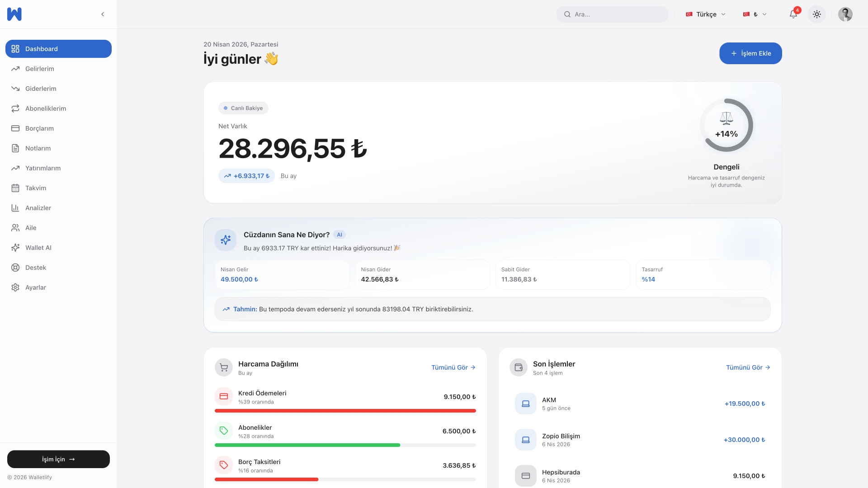Click Tümünü Gör link in Son İşlemler

pyautogui.click(x=748, y=367)
